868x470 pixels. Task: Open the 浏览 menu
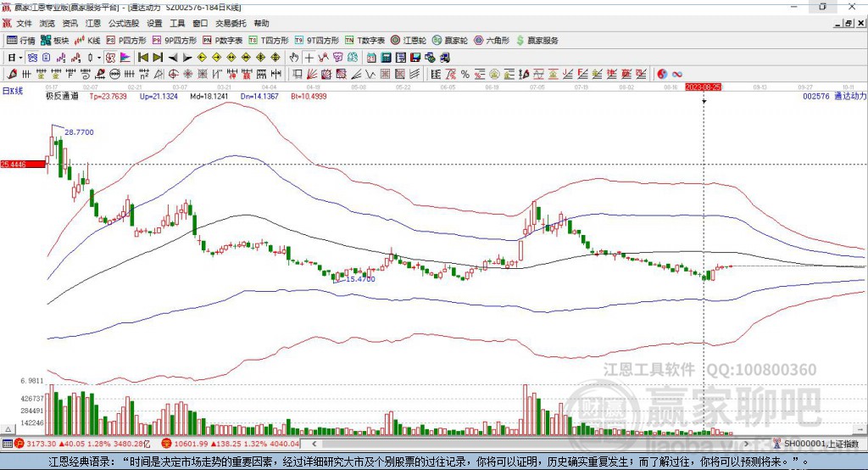point(47,23)
